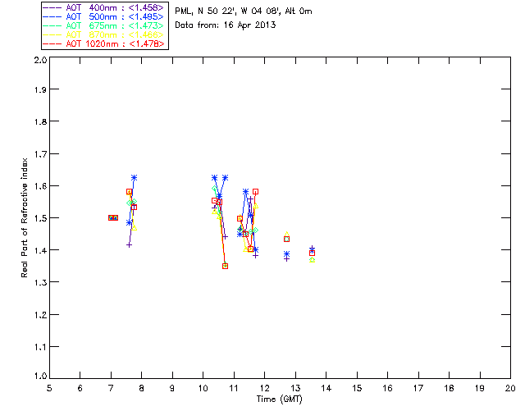Select the y-axis tick label 1.5
525x420 pixels.
[x=40, y=218]
